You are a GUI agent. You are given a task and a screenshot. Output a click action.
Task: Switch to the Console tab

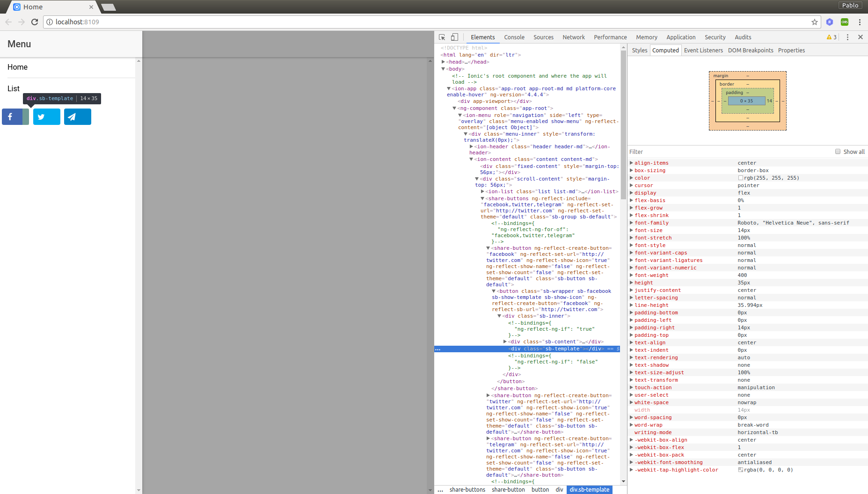[x=514, y=37]
